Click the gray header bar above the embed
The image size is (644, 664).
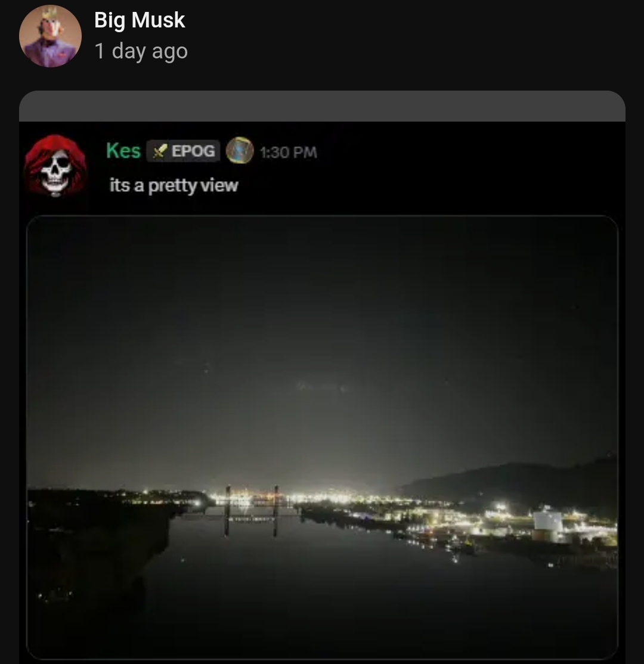(x=322, y=106)
